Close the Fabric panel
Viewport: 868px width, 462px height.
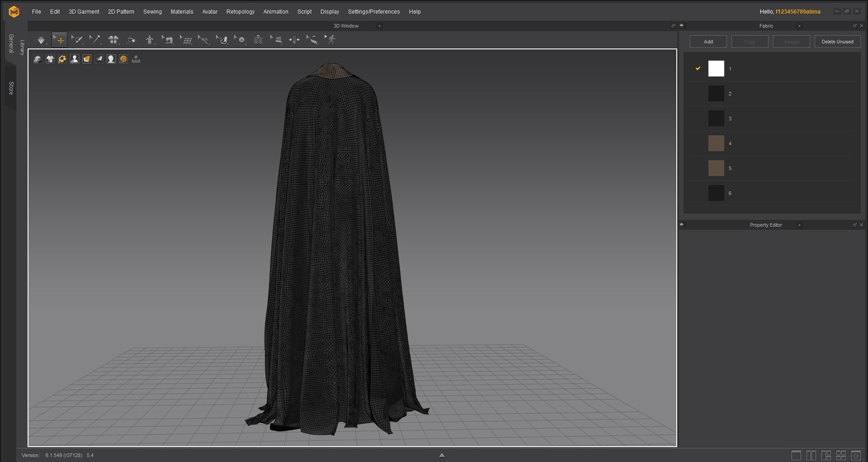(x=861, y=26)
